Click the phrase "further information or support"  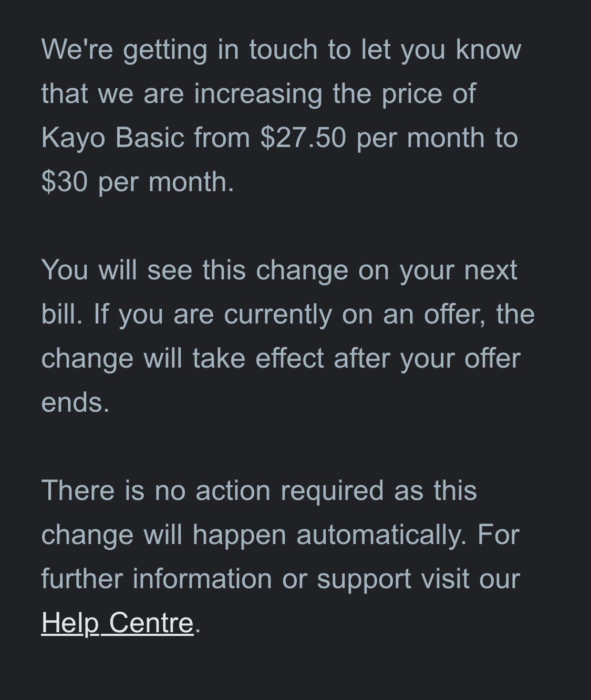[226, 579]
